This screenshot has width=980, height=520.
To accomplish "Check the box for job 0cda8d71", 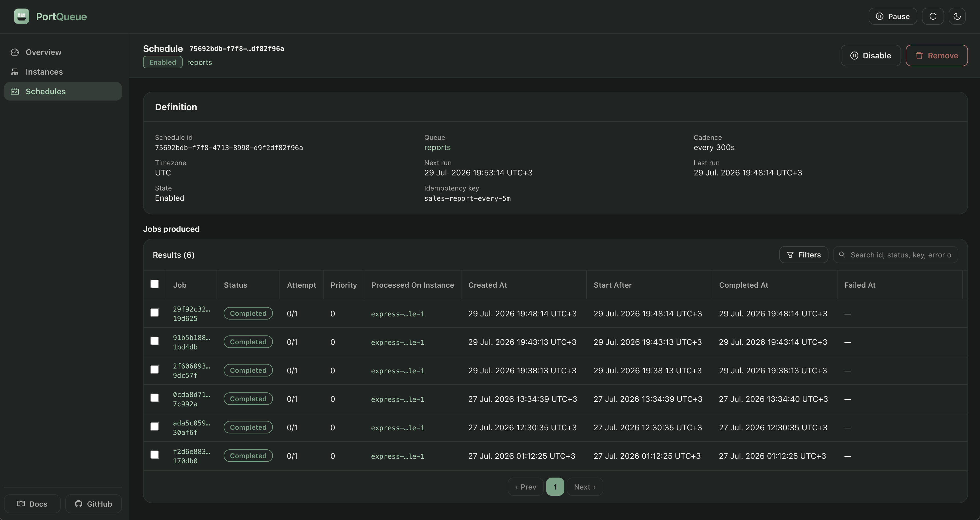I will coord(154,398).
